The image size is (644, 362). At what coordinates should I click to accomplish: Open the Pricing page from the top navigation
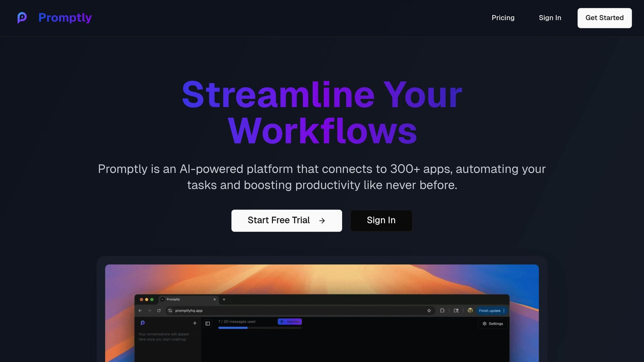(503, 18)
